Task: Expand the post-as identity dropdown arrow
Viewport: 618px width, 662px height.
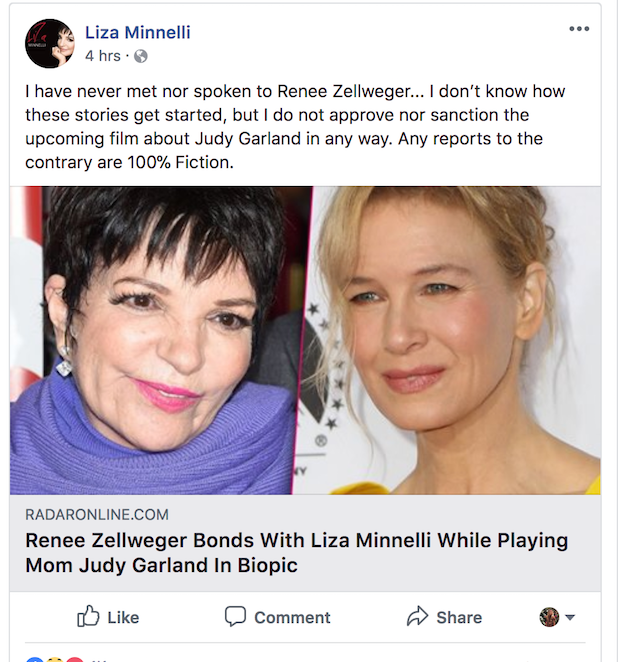Action: 570,618
